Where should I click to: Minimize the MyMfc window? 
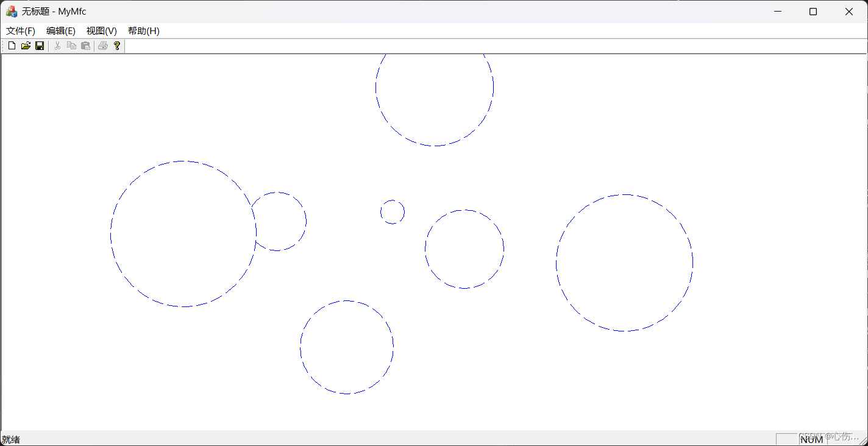tap(778, 12)
